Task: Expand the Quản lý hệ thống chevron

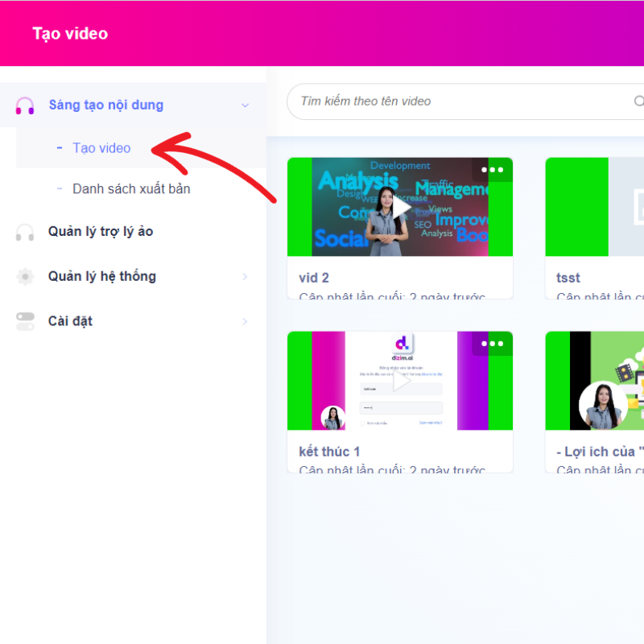Action: 245,277
